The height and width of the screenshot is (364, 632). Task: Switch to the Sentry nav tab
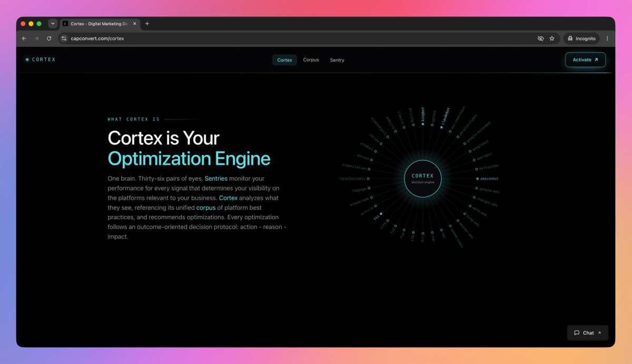click(337, 60)
